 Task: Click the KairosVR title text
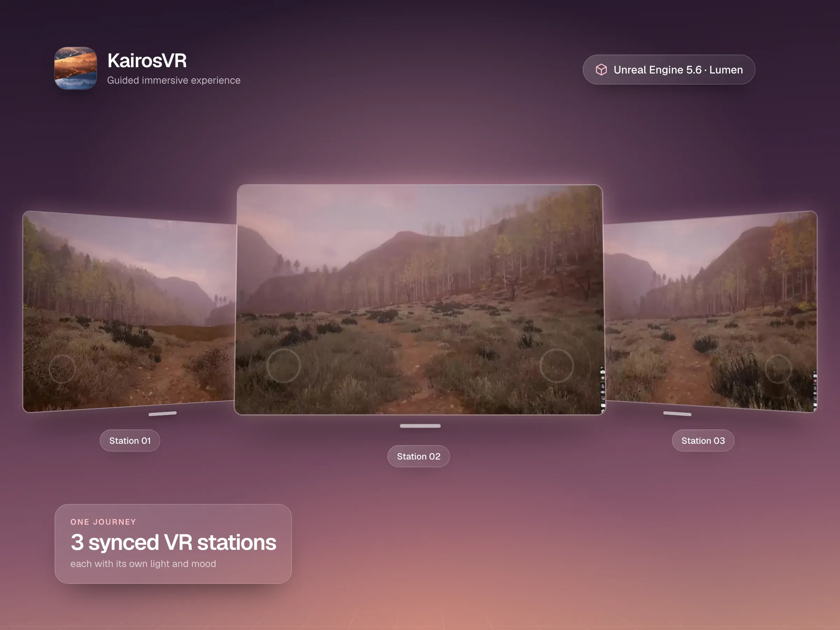[x=147, y=61]
